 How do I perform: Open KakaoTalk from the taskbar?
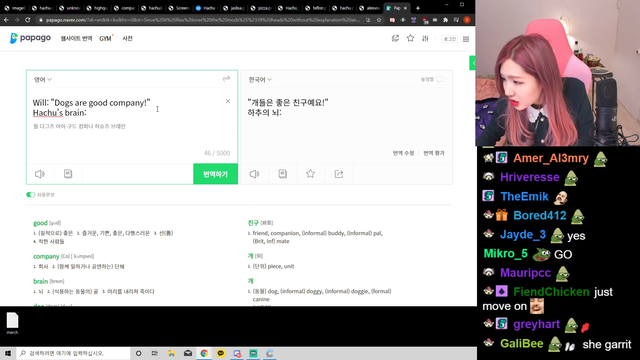tap(221, 353)
